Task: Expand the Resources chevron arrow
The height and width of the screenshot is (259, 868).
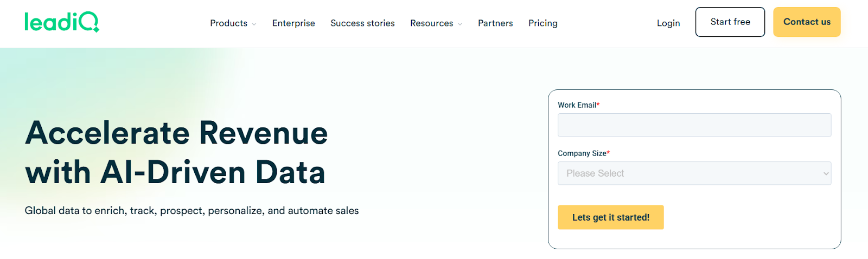Action: coord(460,24)
